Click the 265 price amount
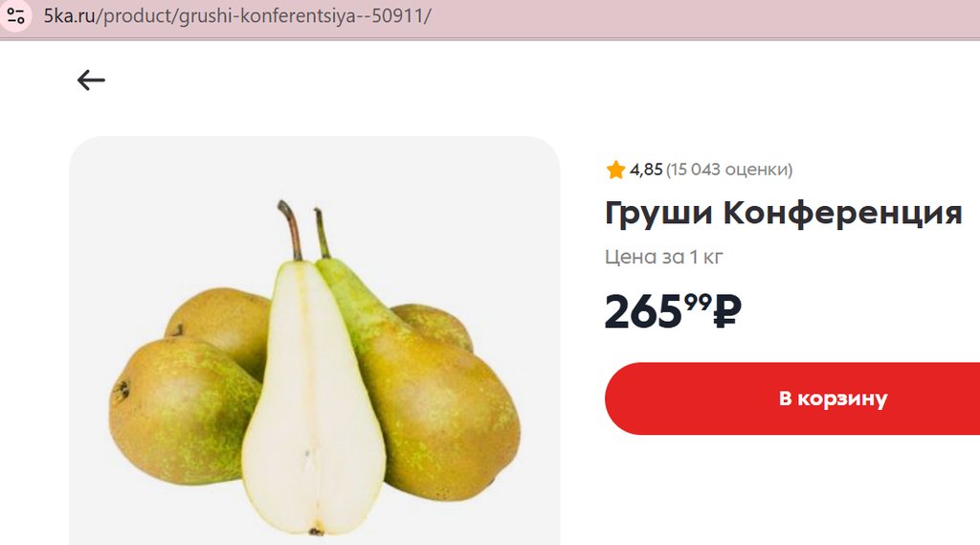The width and height of the screenshot is (980, 545). coord(643,311)
